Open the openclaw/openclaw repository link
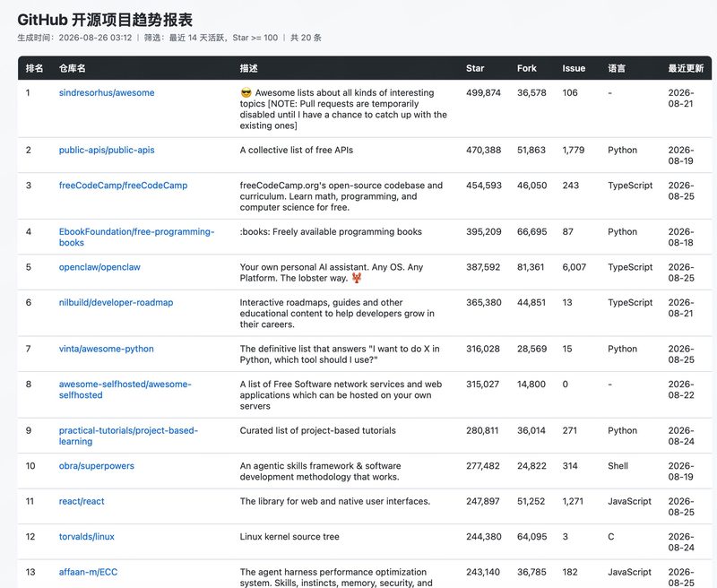 pos(99,267)
